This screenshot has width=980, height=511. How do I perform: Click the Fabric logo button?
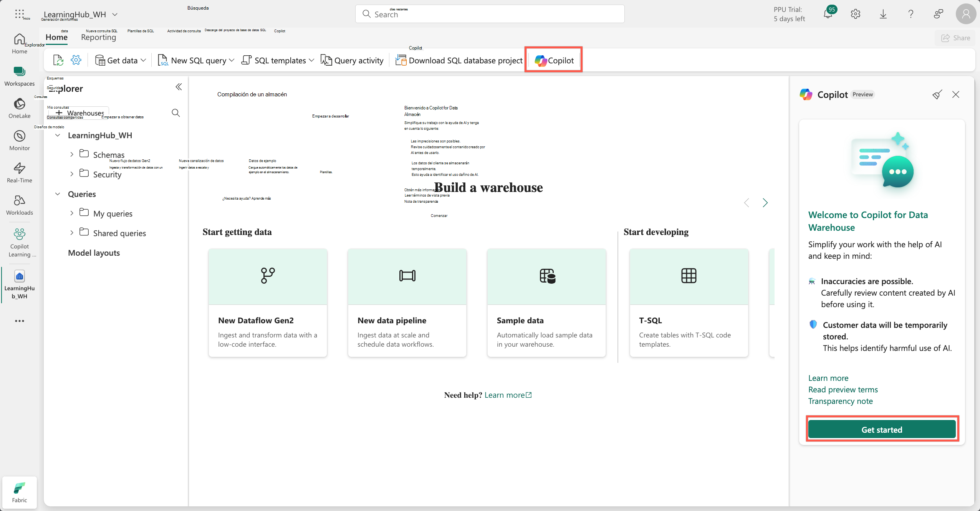pos(20,493)
